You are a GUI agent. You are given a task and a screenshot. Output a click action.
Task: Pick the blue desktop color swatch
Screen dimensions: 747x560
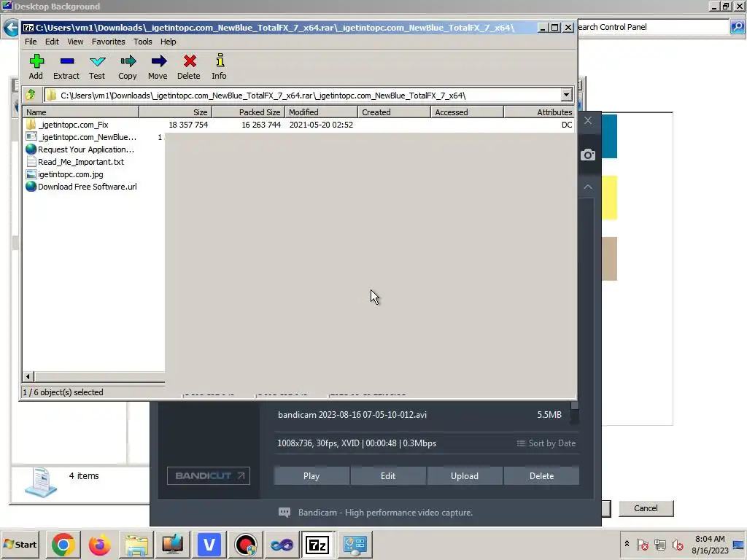pyautogui.click(x=609, y=136)
